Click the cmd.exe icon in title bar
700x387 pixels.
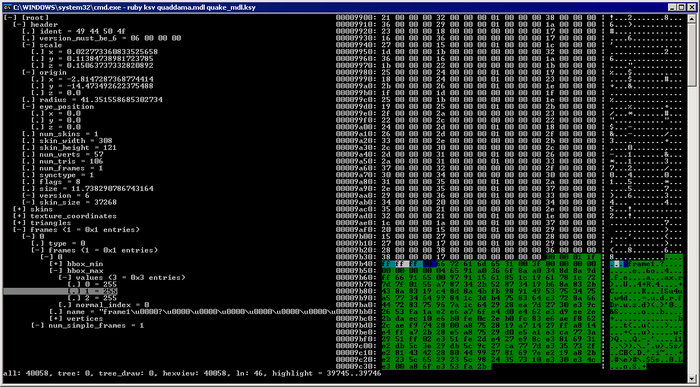[7, 7]
